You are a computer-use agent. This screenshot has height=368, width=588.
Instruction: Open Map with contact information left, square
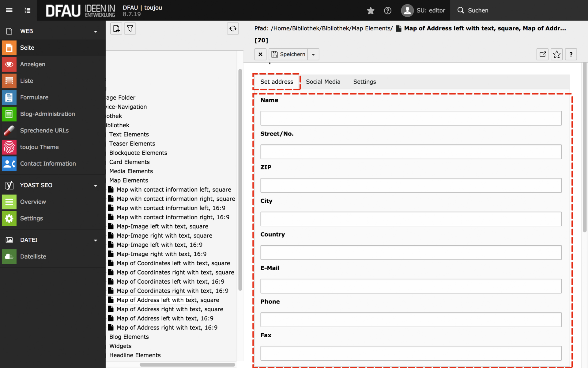[x=174, y=190]
